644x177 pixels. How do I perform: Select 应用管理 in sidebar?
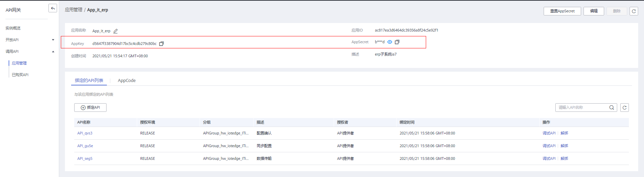click(19, 63)
